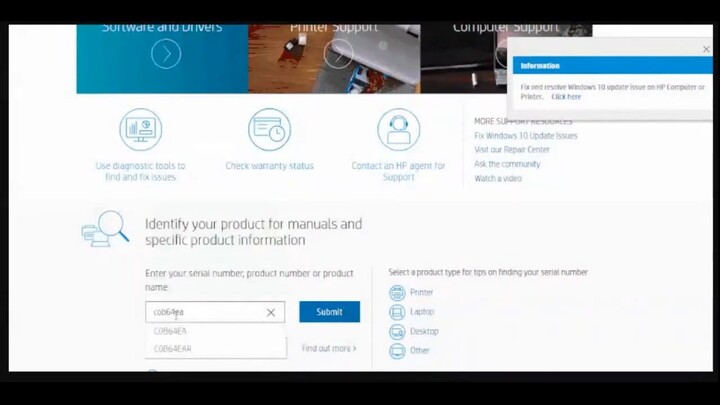Open Ask the community link
The width and height of the screenshot is (720, 405).
coord(507,164)
